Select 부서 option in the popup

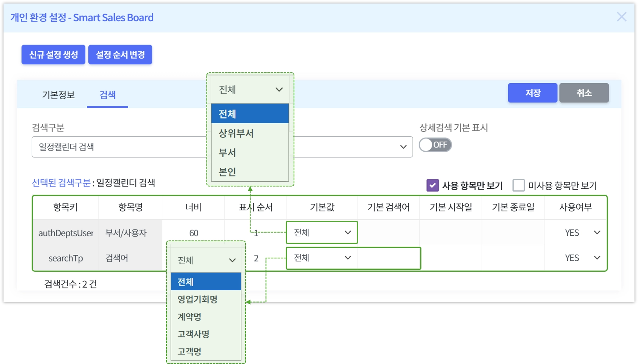(x=250, y=152)
